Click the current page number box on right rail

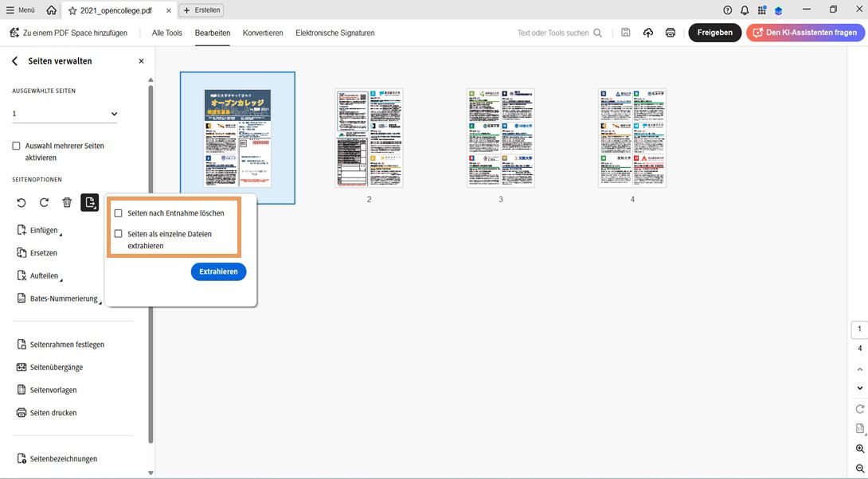[859, 329]
